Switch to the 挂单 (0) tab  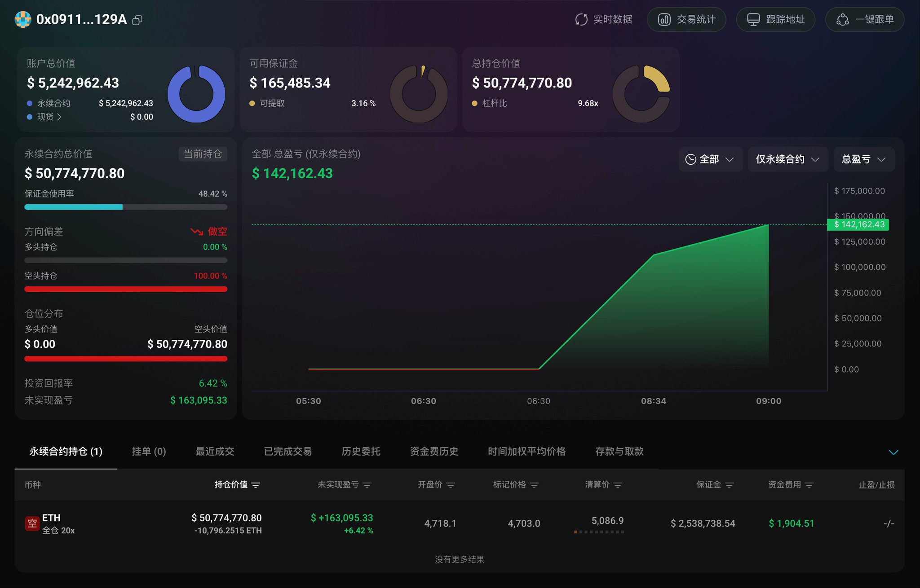pos(149,452)
